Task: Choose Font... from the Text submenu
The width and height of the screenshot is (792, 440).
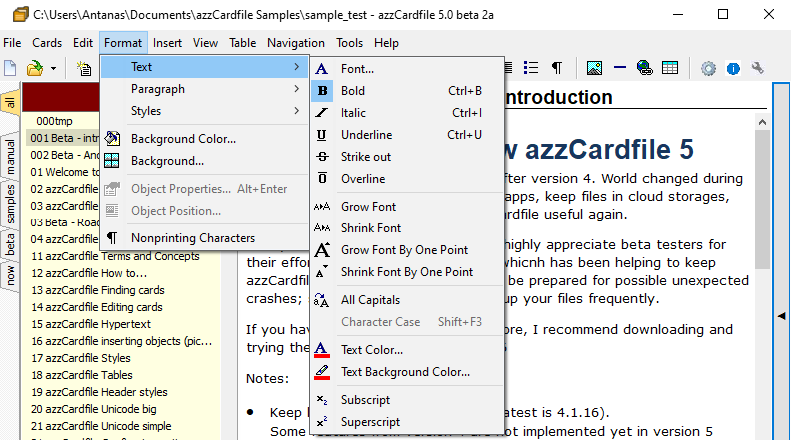Action: tap(407, 69)
